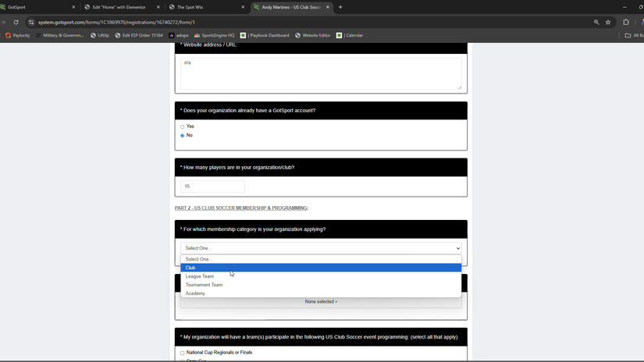The image size is (644, 362).
Task: Open the site information icon in address bar
Action: tap(31, 22)
